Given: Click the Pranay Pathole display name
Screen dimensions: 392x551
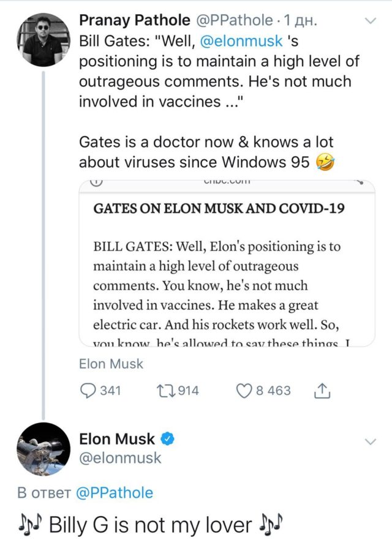Looking at the screenshot, I should [x=135, y=20].
